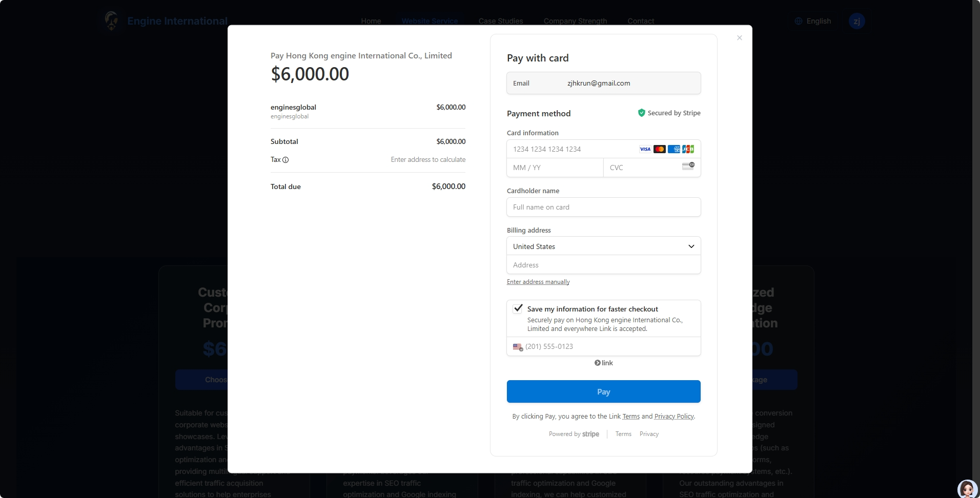This screenshot has height=498, width=980.
Task: Click the large $6,000.00 total amount
Action: pyautogui.click(x=310, y=74)
